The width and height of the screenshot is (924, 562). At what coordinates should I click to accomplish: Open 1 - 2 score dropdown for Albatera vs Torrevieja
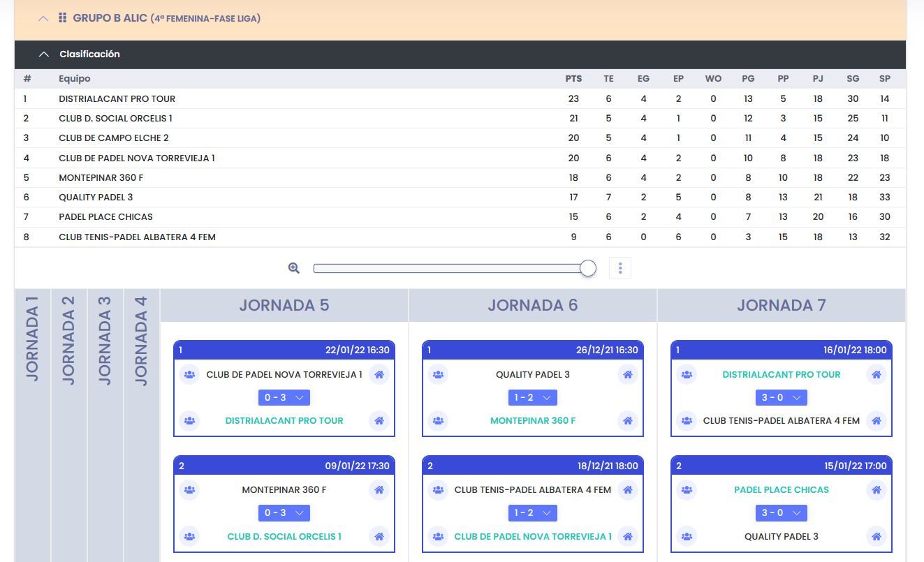pyautogui.click(x=533, y=513)
